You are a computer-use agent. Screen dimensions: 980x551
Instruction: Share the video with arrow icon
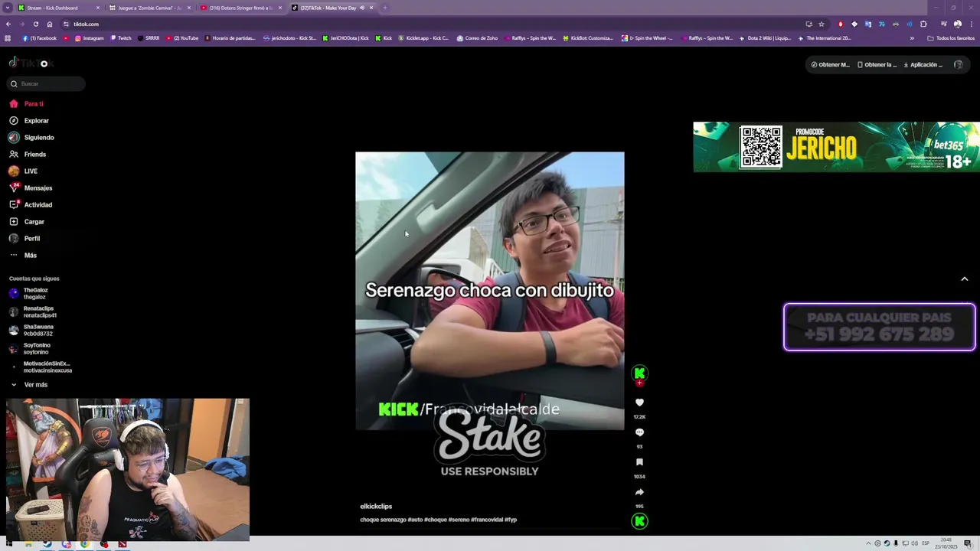639,492
